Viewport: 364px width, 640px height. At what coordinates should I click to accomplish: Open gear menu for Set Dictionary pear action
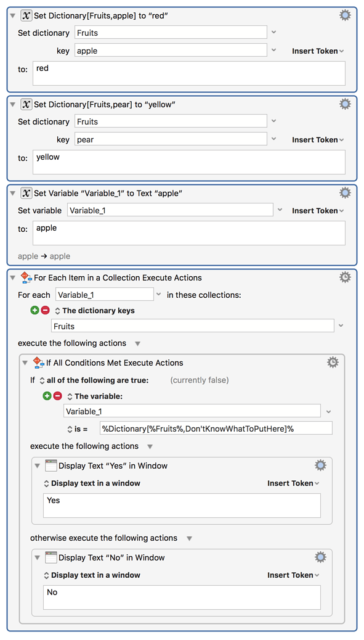345,104
